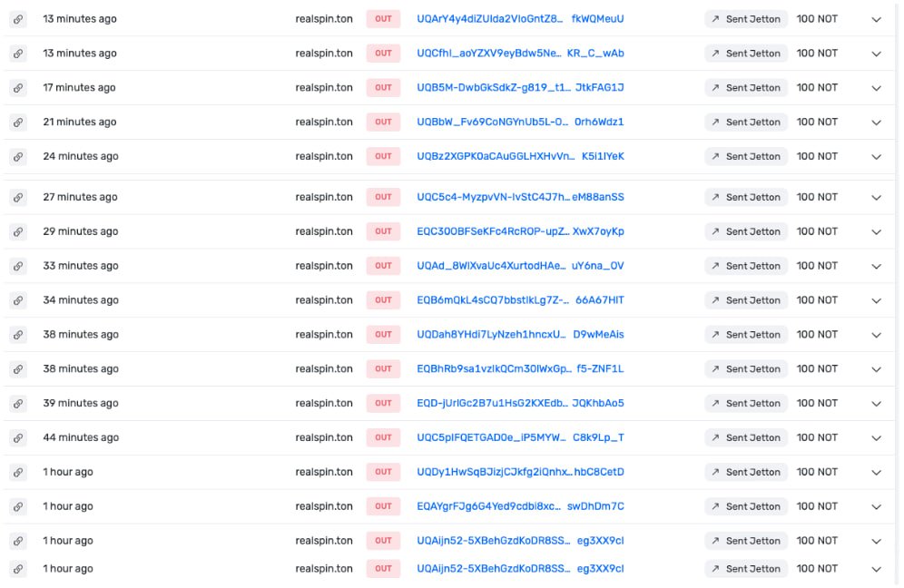
Task: Click the link icon next to 29 minutes ago
Action: tap(18, 231)
